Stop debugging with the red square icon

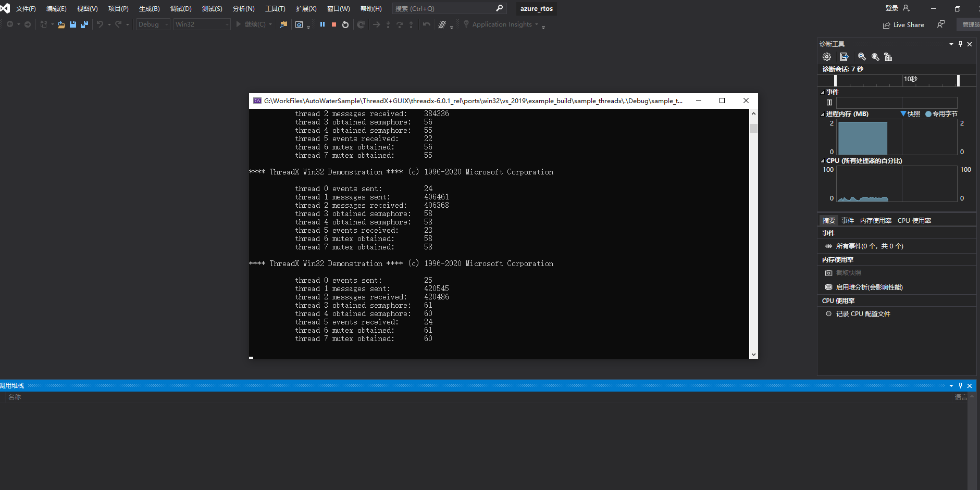pyautogui.click(x=334, y=24)
